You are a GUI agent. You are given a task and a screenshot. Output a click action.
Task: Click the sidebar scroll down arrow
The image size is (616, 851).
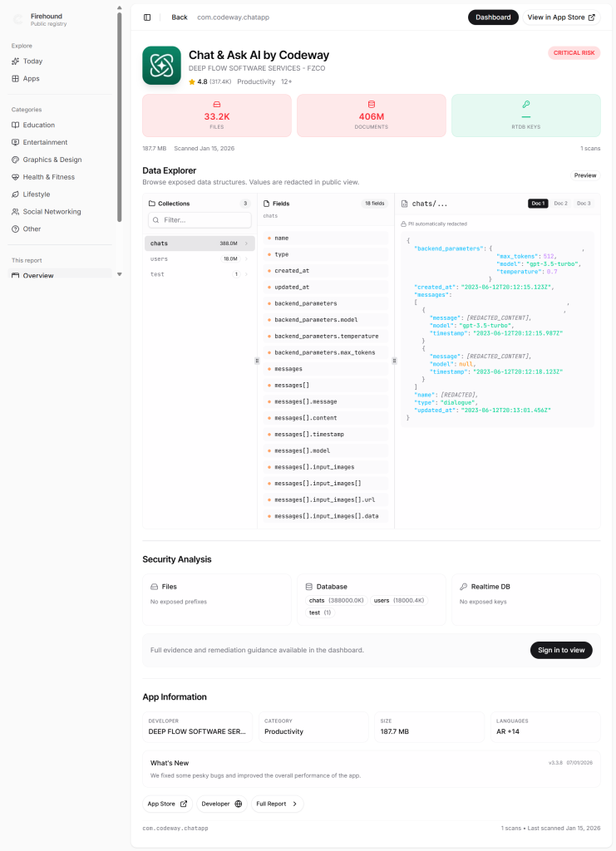[119, 274]
